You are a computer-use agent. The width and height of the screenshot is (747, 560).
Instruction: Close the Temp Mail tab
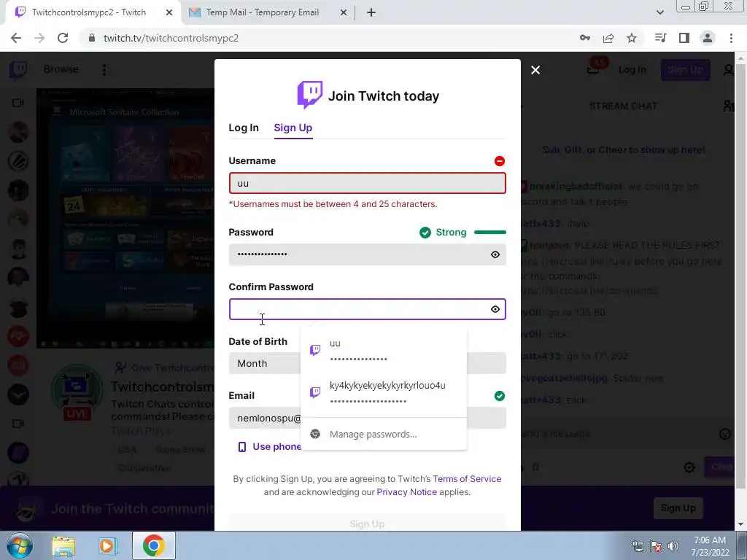tap(344, 12)
